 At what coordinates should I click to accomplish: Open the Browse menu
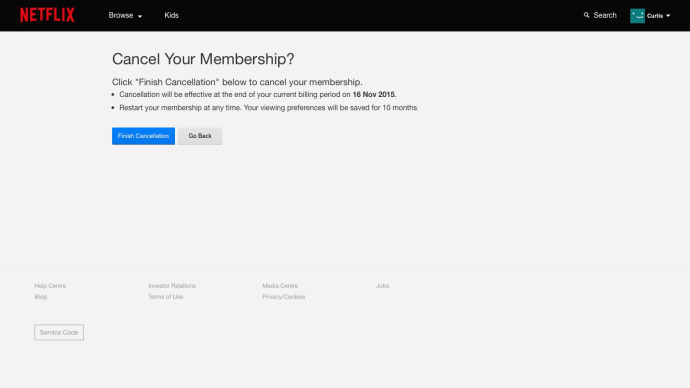121,15
